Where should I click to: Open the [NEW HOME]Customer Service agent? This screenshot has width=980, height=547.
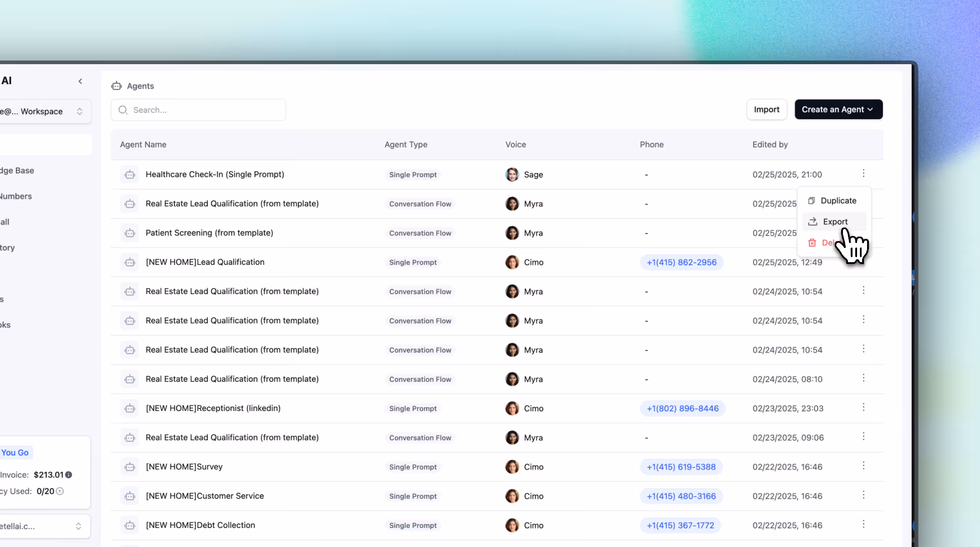pyautogui.click(x=204, y=496)
